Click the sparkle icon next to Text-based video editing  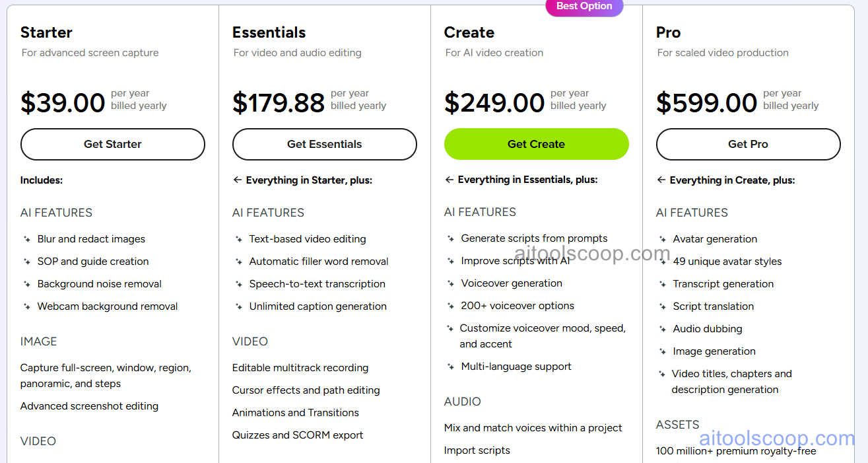click(x=239, y=239)
